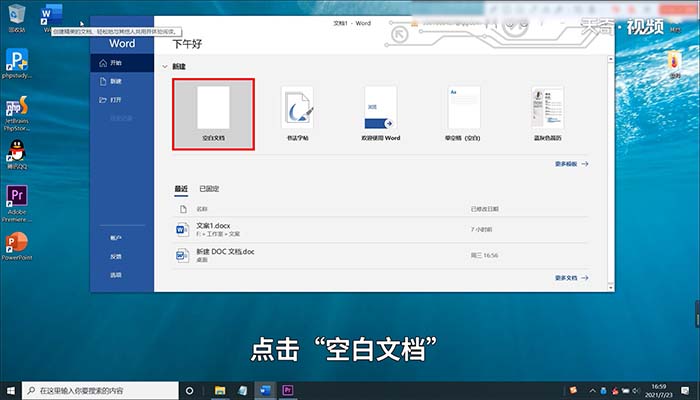
Task: Open the taskbar clock showing 16:59
Action: [x=659, y=391]
